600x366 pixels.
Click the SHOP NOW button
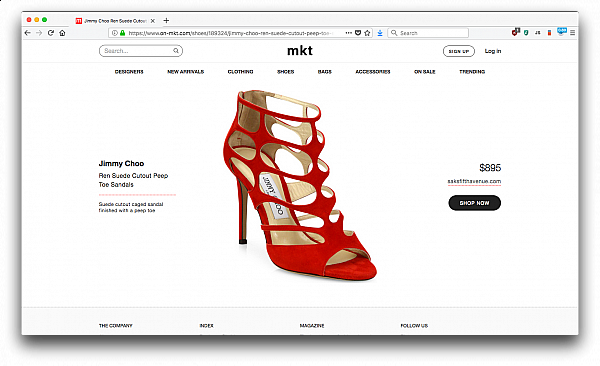click(474, 203)
